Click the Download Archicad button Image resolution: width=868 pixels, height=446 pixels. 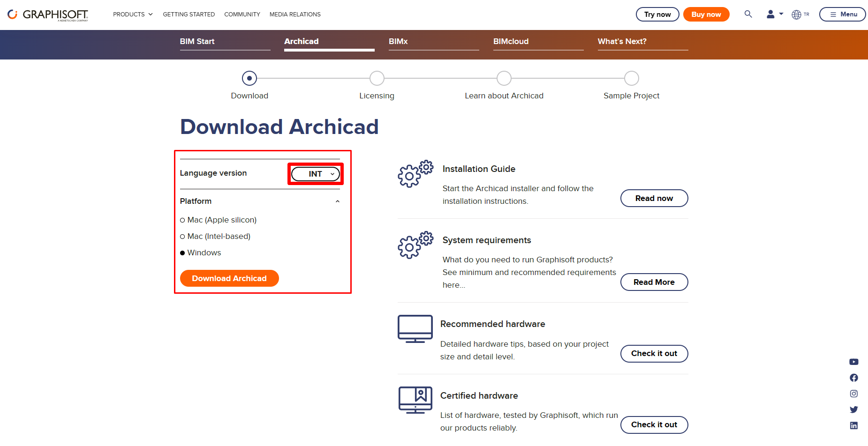click(x=229, y=278)
